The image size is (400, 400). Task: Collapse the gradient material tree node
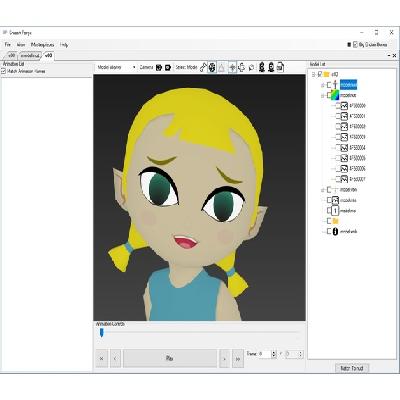coord(322,96)
